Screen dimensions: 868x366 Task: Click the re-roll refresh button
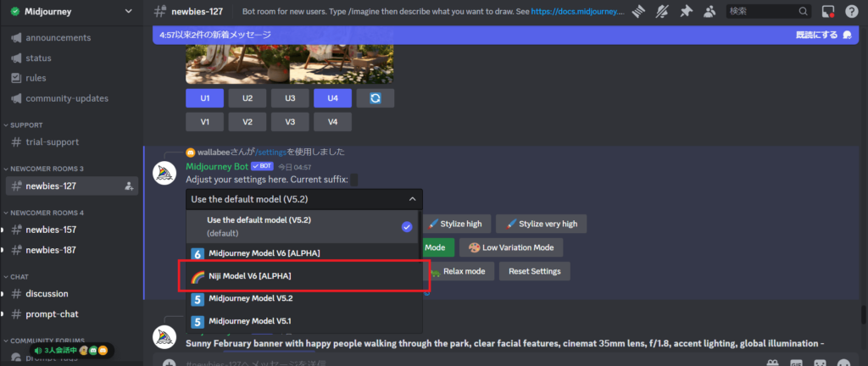click(x=375, y=98)
